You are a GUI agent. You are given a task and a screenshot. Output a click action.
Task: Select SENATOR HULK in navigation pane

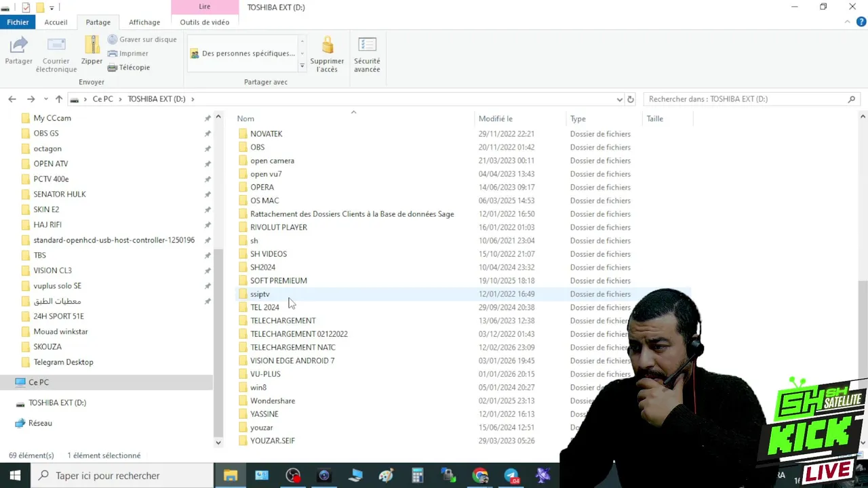[x=60, y=194]
